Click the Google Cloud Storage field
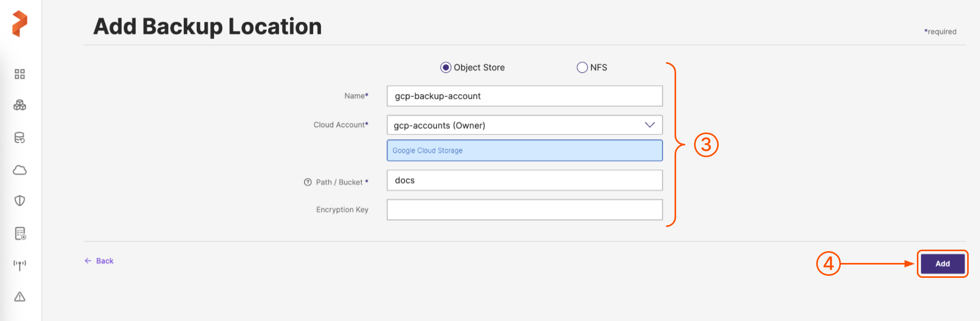 [x=524, y=150]
